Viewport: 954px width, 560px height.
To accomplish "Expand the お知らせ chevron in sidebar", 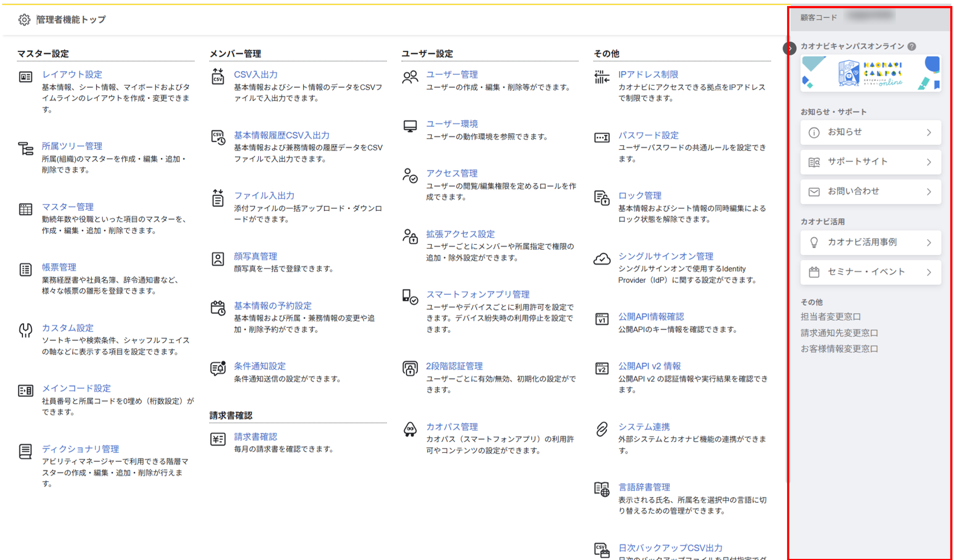I will click(x=929, y=132).
